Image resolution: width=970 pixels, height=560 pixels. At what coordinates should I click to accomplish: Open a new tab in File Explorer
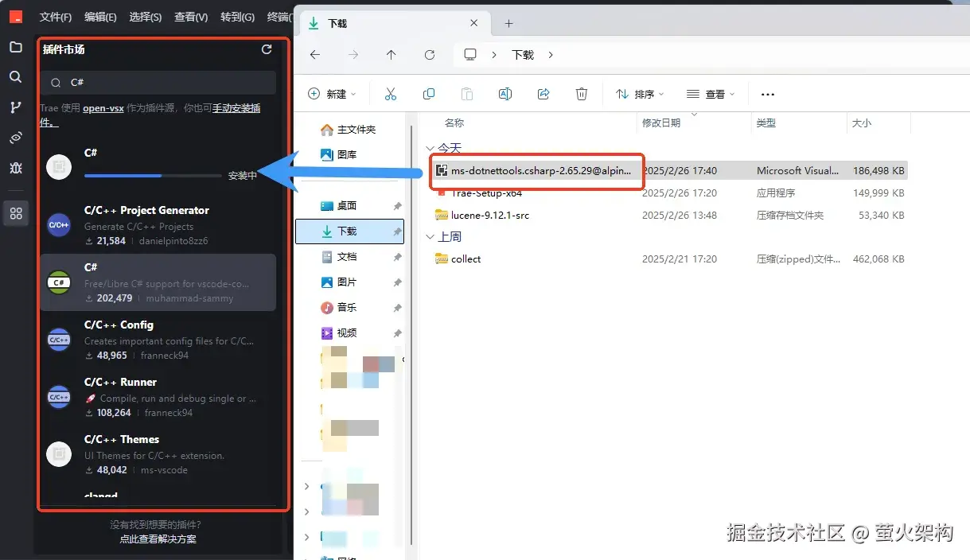click(x=509, y=24)
